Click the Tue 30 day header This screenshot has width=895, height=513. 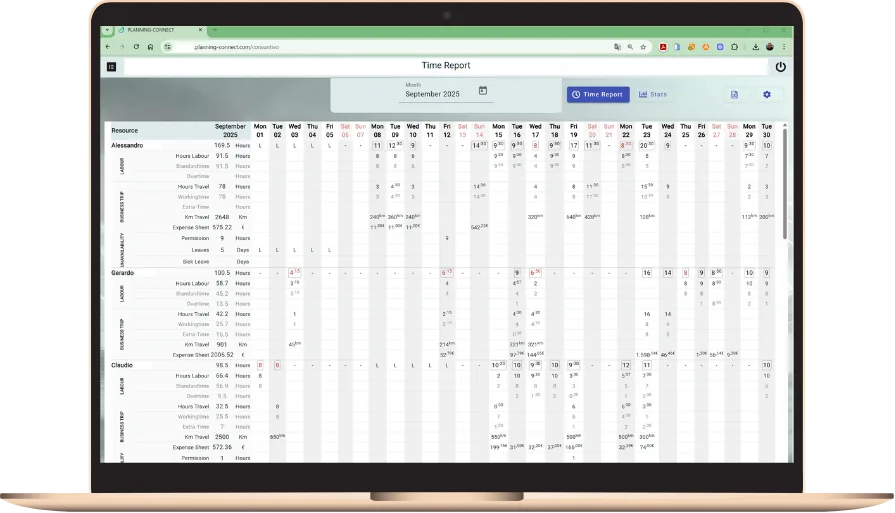tap(767, 131)
